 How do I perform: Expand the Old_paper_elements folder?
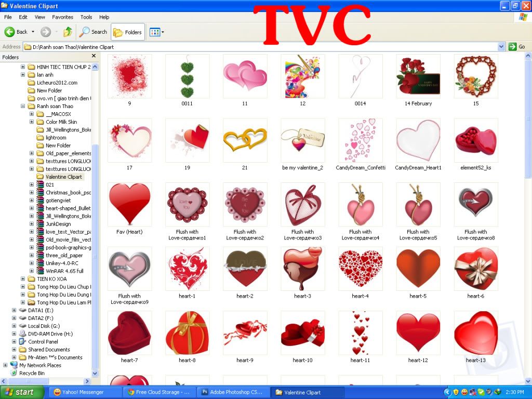click(x=32, y=153)
